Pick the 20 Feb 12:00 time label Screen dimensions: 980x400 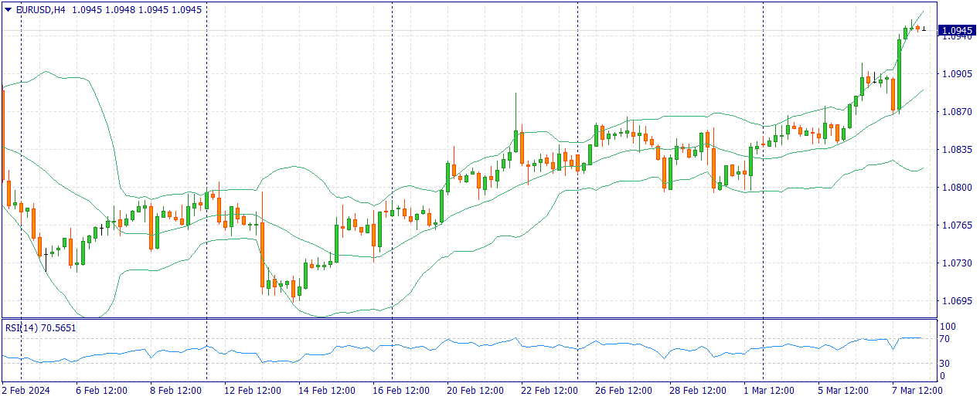click(x=474, y=390)
